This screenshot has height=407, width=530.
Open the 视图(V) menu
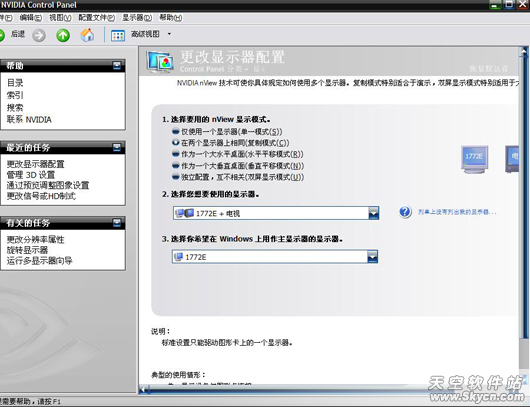pos(60,18)
